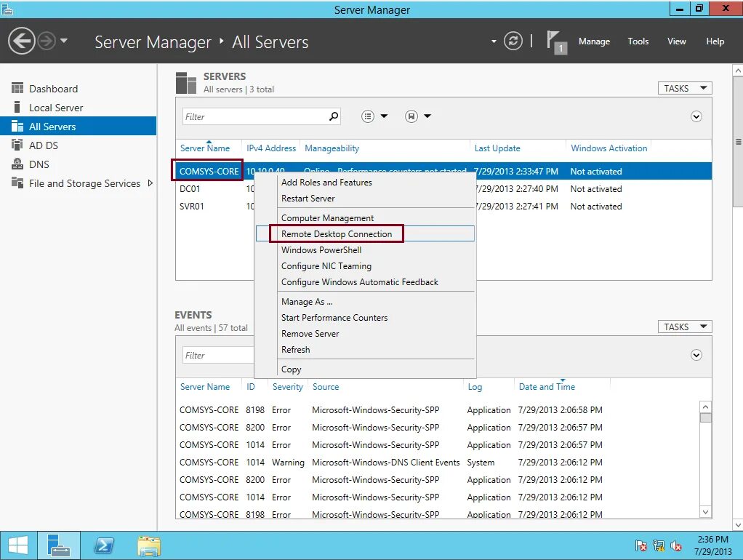Open the Manage menu
Image resolution: width=743 pixels, height=560 pixels.
pos(594,41)
